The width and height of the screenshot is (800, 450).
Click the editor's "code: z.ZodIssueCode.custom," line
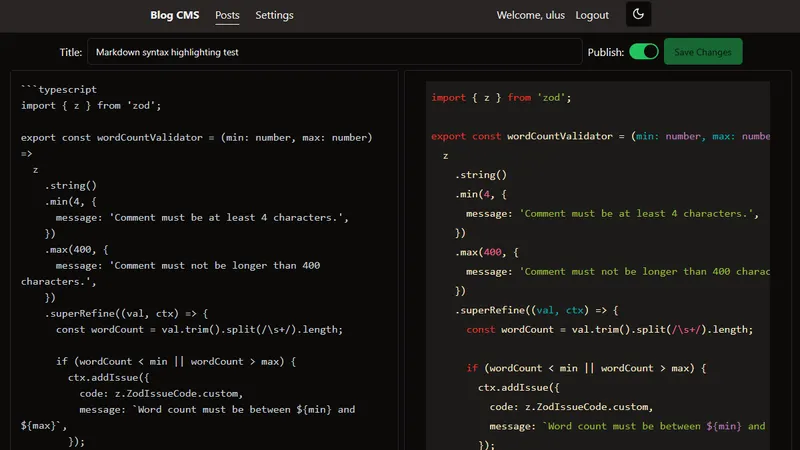(161, 393)
